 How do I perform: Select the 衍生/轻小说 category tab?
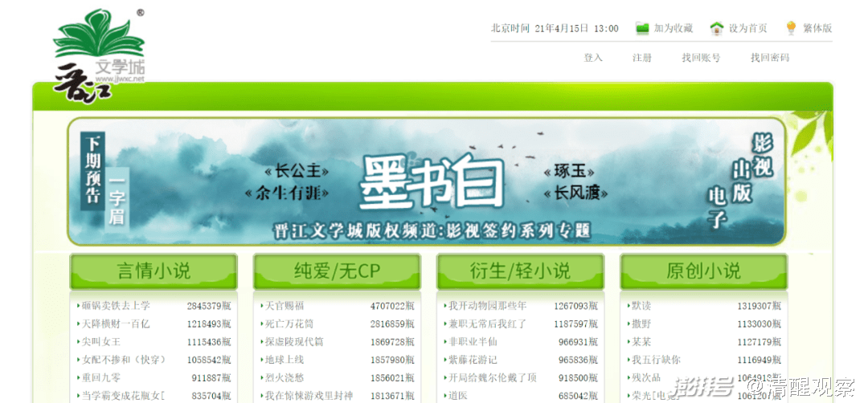520,271
